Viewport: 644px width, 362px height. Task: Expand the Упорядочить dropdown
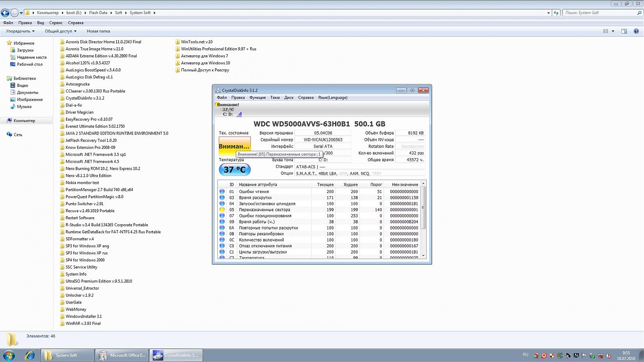pyautogui.click(x=20, y=31)
